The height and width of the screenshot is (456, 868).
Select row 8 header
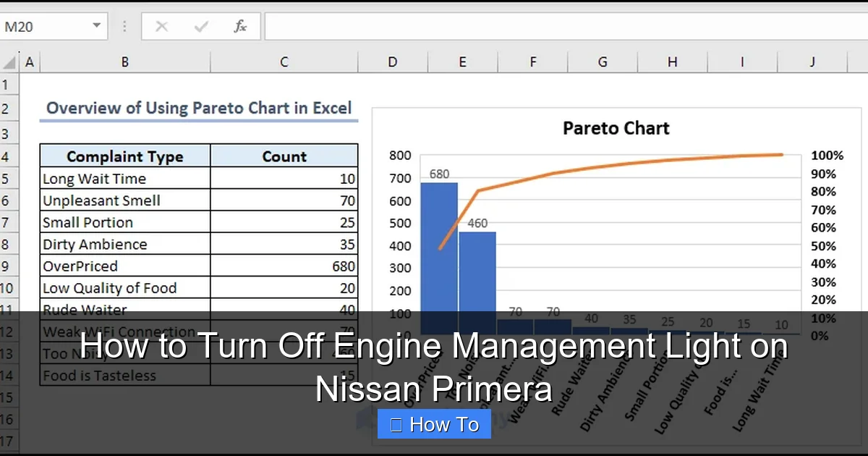(9, 244)
